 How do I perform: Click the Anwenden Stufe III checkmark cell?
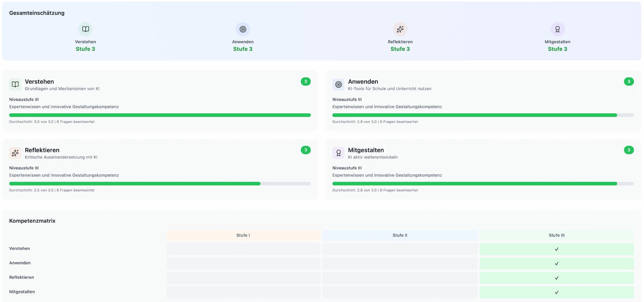[556, 263]
